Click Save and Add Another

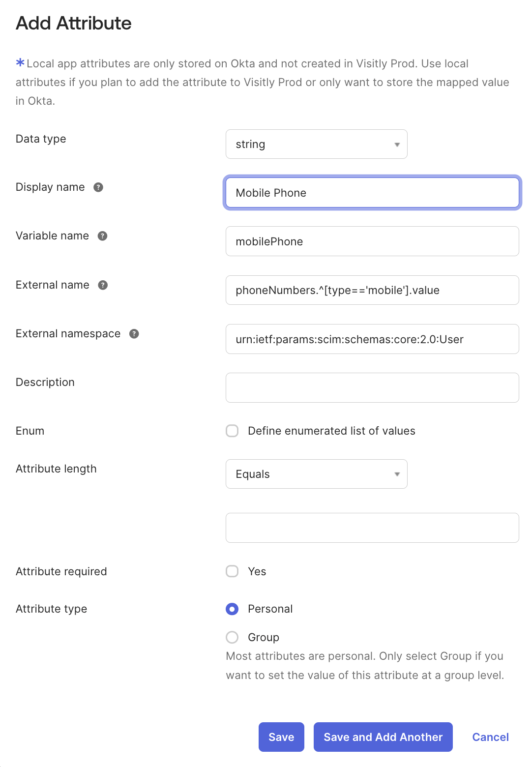[x=383, y=737]
